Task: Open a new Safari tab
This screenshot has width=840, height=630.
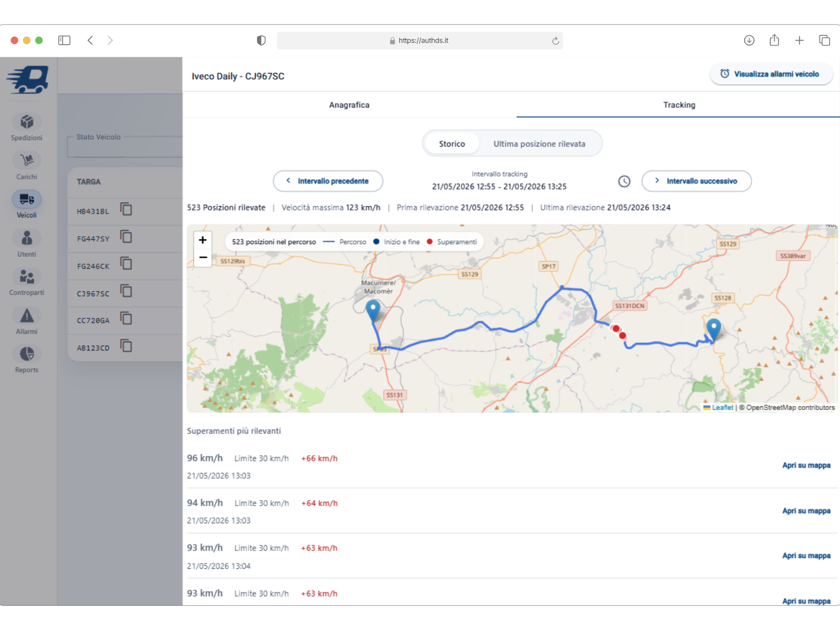Action: (799, 40)
